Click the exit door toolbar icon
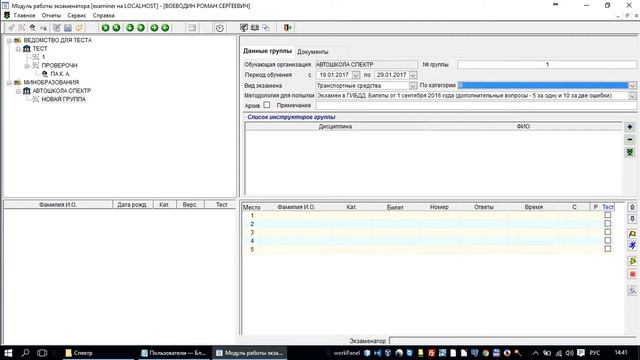This screenshot has width=640, height=360. pyautogui.click(x=287, y=28)
